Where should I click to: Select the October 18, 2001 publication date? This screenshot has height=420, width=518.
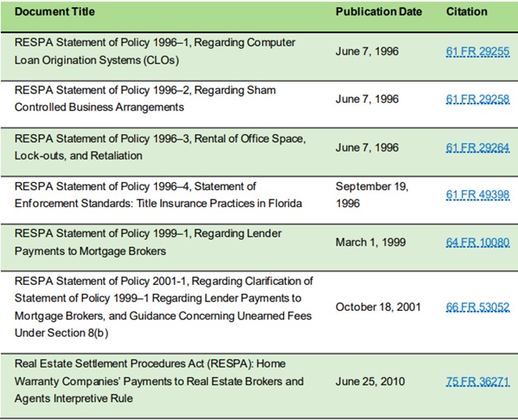click(x=378, y=307)
